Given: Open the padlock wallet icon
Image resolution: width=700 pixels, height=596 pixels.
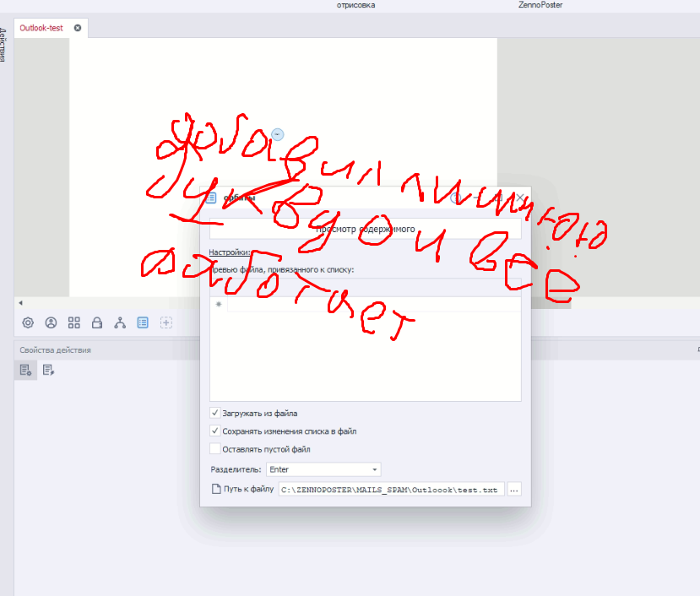Looking at the screenshot, I should [97, 322].
